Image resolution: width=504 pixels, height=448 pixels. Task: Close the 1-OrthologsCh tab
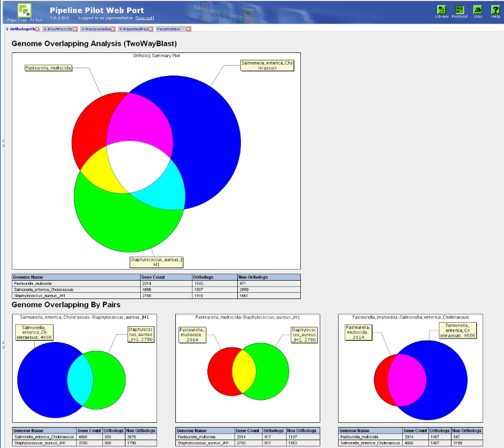37,29
